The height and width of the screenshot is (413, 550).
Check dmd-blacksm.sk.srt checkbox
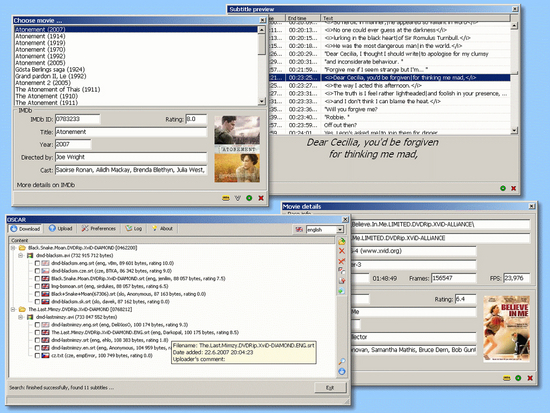click(x=37, y=302)
